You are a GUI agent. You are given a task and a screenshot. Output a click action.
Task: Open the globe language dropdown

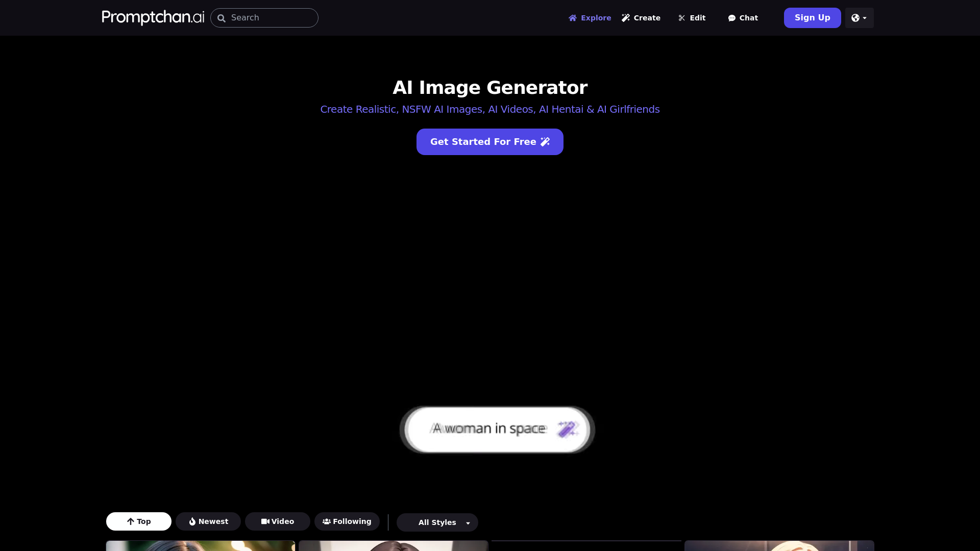pos(860,18)
